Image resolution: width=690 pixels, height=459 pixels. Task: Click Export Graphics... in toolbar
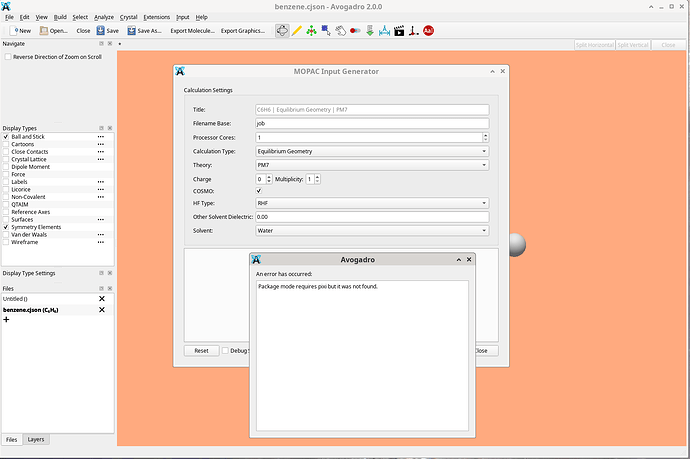point(243,31)
